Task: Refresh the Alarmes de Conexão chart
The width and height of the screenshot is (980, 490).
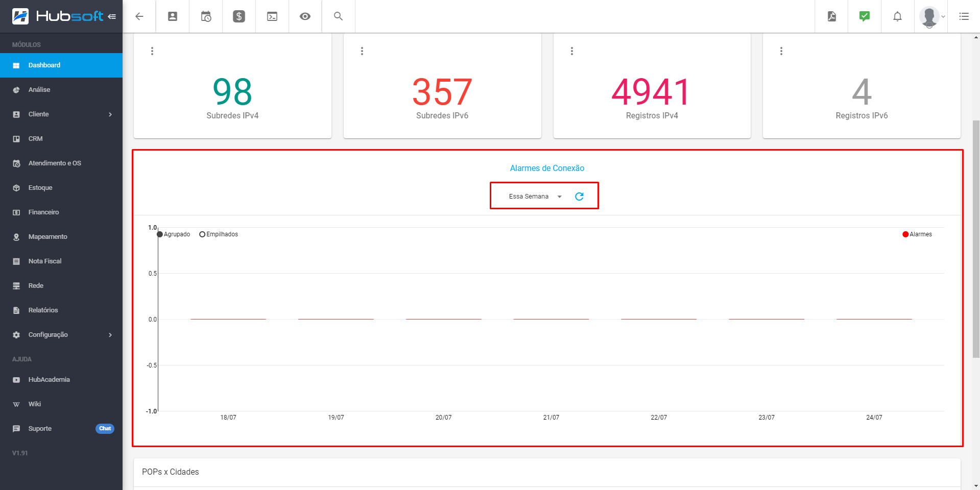Action: 580,196
